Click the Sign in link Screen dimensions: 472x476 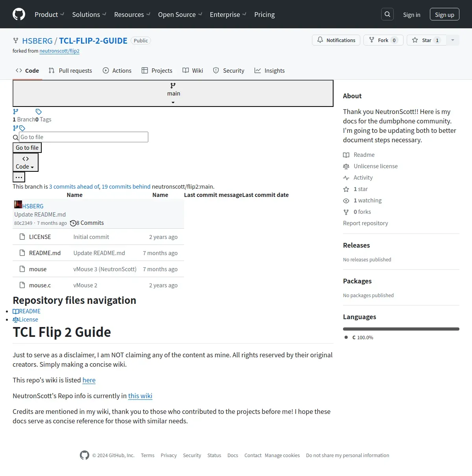[412, 15]
